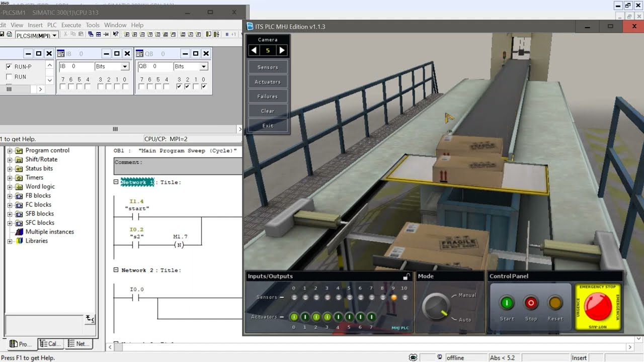
Task: Open the Insert menu
Action: (35, 25)
